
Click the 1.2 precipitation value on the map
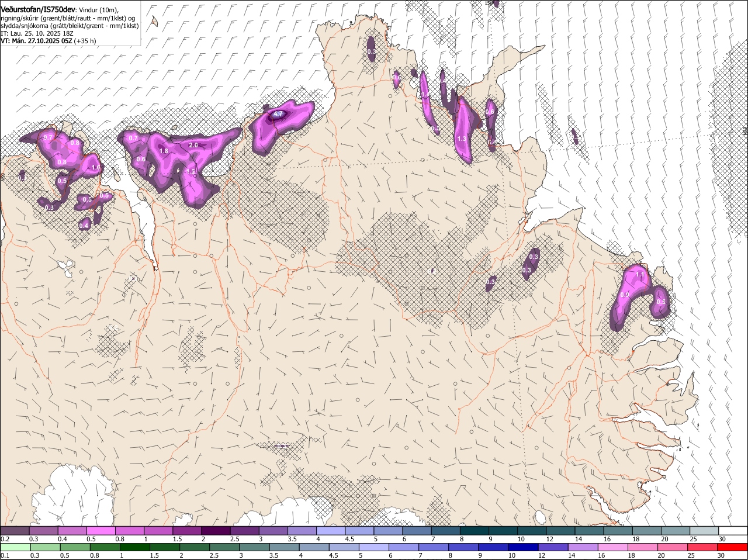(x=191, y=172)
